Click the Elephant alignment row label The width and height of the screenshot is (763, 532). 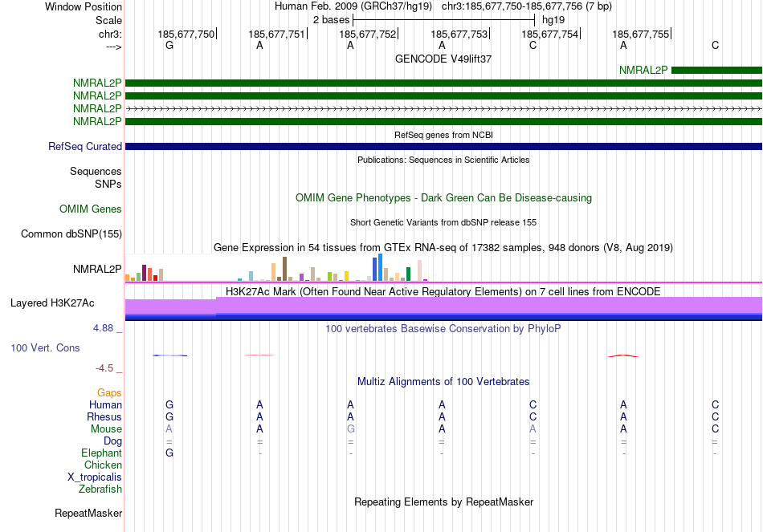pyautogui.click(x=101, y=453)
